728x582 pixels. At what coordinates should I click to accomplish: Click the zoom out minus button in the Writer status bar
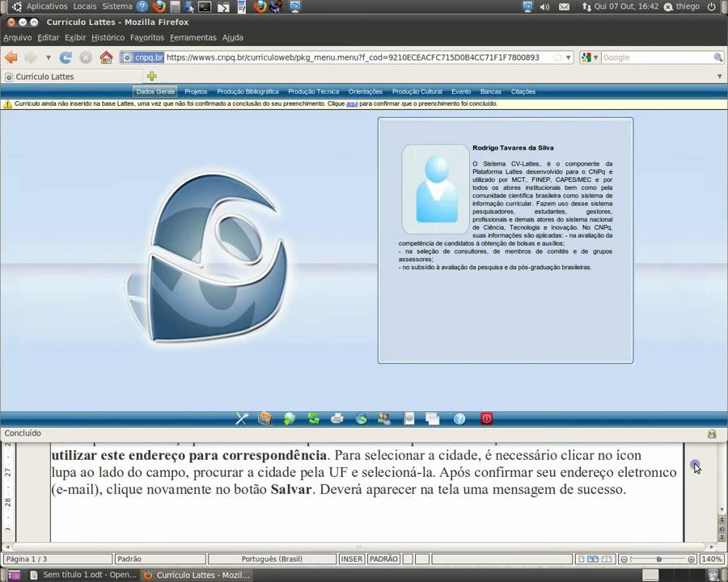(x=624, y=559)
